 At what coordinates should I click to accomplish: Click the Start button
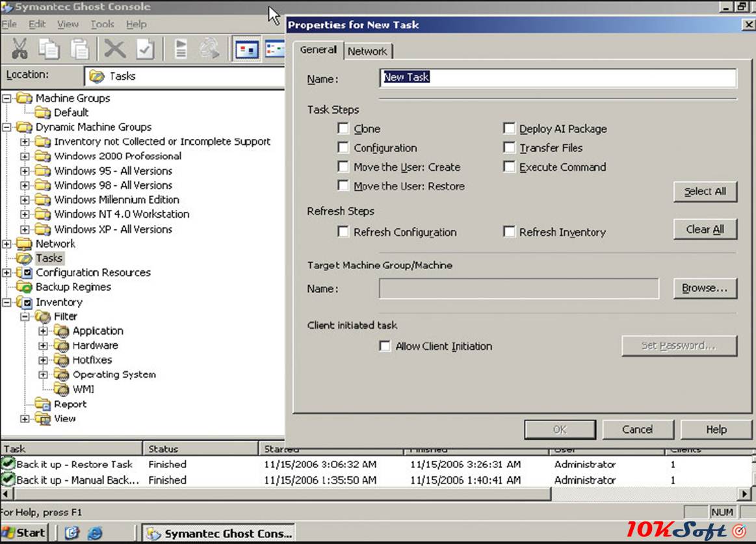pos(23,532)
